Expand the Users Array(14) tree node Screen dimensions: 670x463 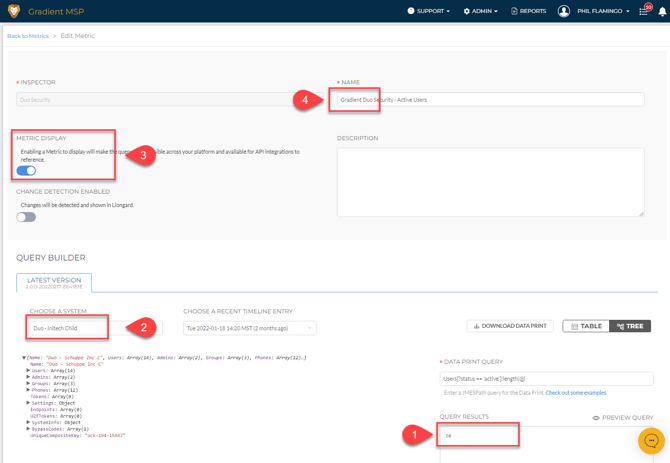coord(29,370)
